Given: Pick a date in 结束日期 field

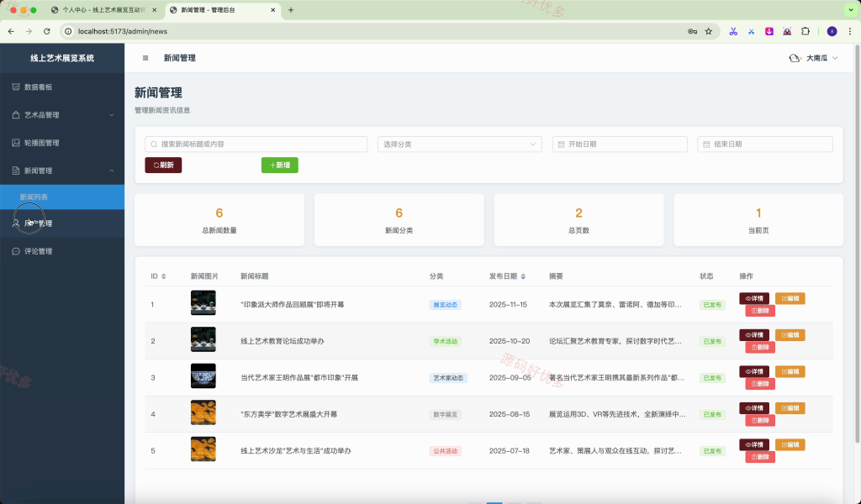Looking at the screenshot, I should tap(765, 144).
